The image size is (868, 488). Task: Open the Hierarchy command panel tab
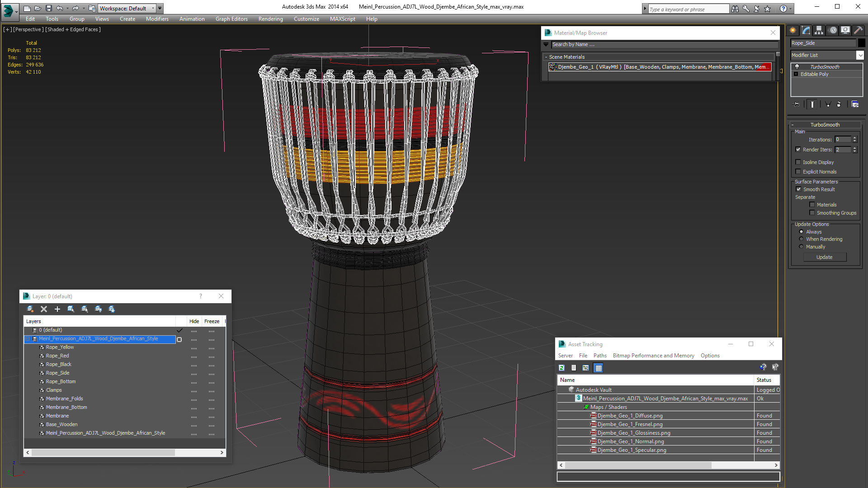(819, 30)
